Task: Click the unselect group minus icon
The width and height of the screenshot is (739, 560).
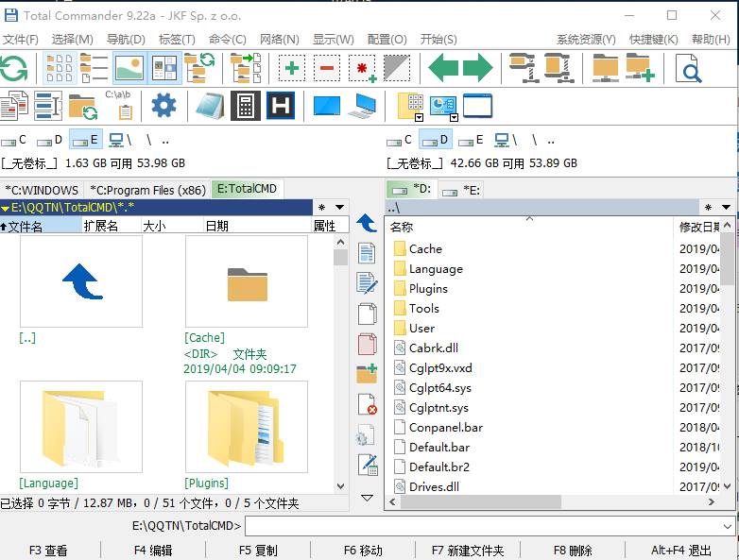Action: click(327, 68)
